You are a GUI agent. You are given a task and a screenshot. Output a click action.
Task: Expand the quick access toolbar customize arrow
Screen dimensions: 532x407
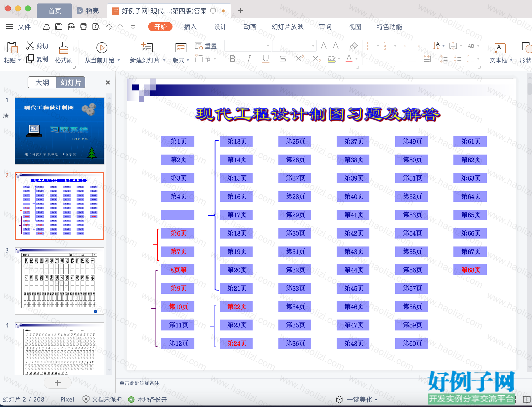(133, 27)
